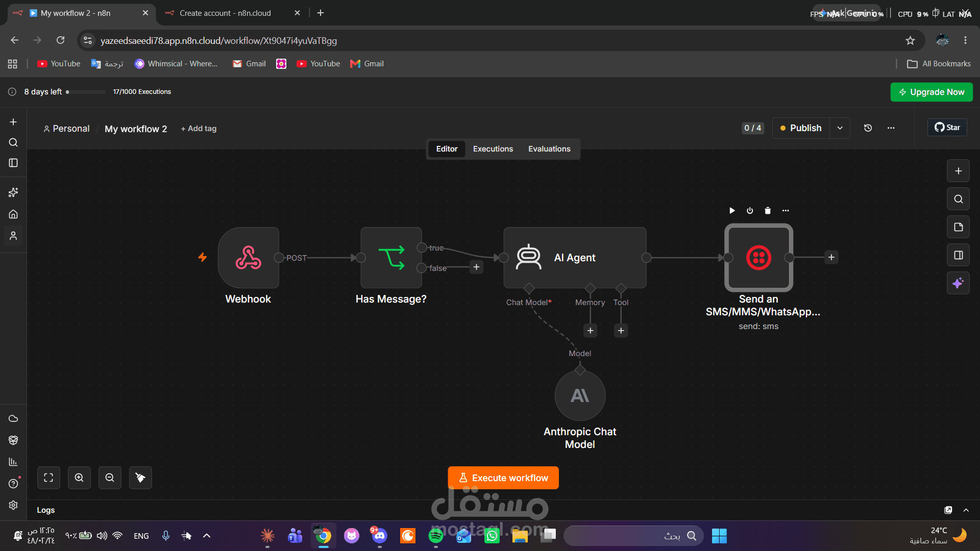Click the 0 / 4 checklist counter

(x=753, y=128)
